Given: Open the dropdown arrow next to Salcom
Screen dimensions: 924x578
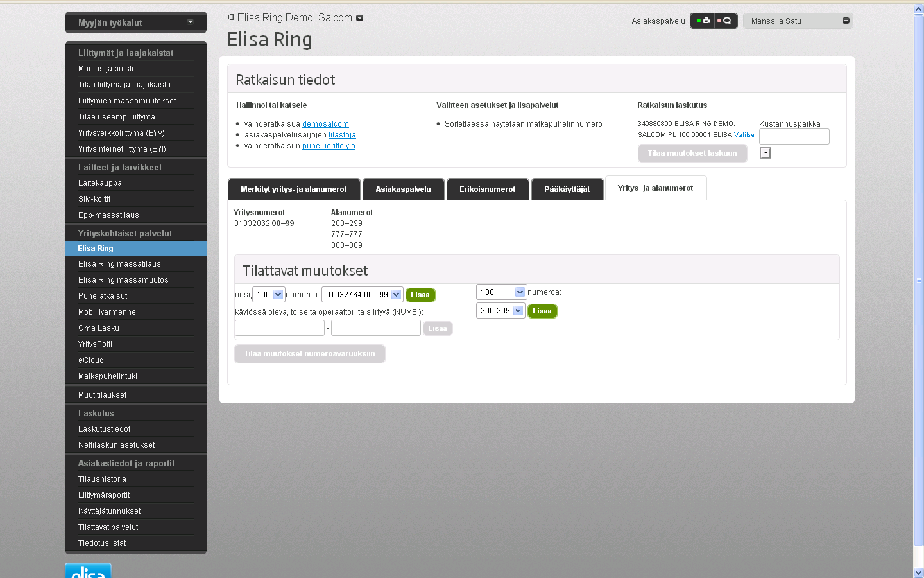Looking at the screenshot, I should click(359, 18).
